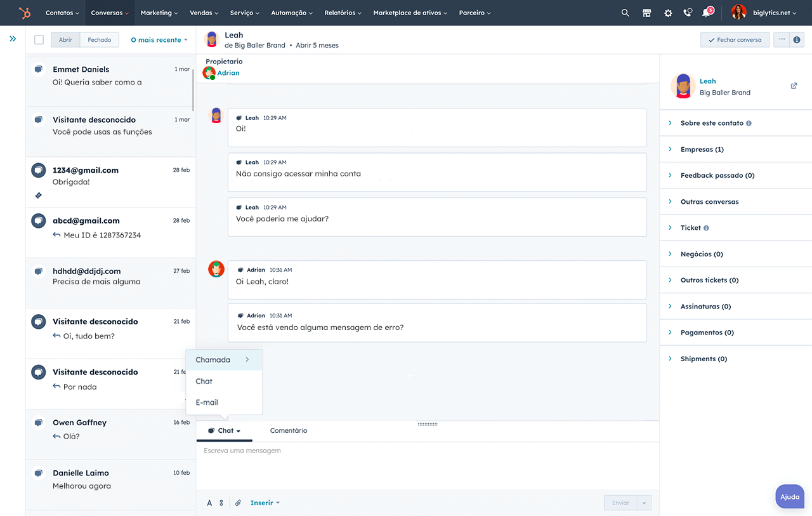The image size is (812, 516).
Task: Open the marketplace store icon
Action: coord(646,13)
